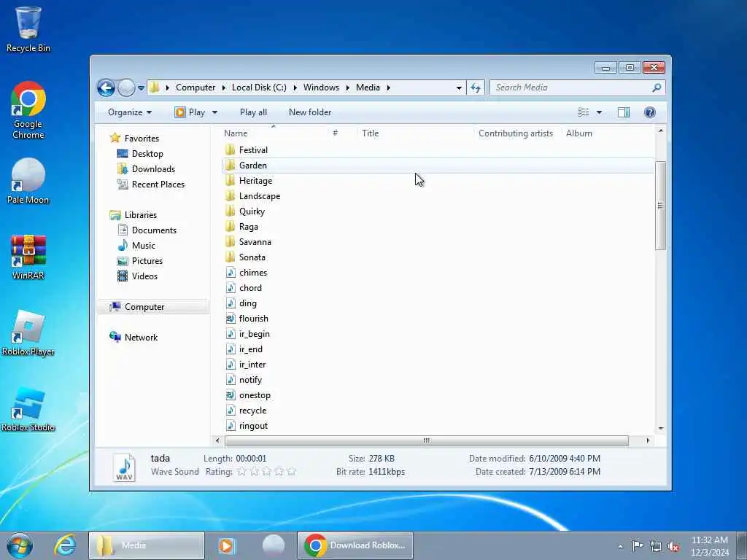Click the vertical scrollbar down arrow
The image size is (747, 560).
pyautogui.click(x=661, y=428)
